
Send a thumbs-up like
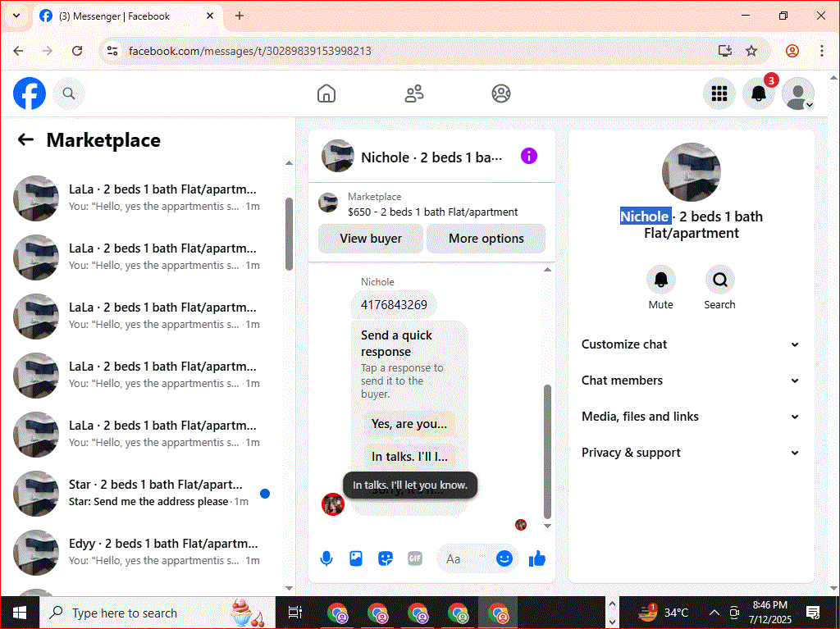pyautogui.click(x=536, y=558)
